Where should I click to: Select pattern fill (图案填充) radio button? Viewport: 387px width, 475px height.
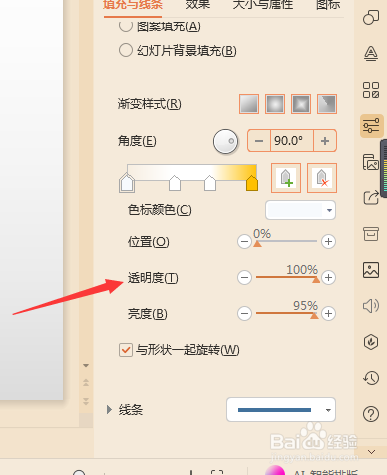point(126,26)
